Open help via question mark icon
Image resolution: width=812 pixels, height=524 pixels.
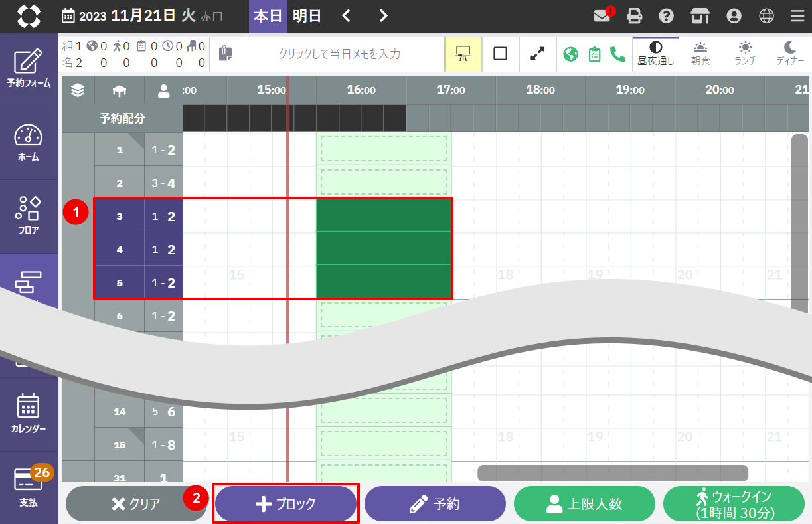[x=667, y=16]
